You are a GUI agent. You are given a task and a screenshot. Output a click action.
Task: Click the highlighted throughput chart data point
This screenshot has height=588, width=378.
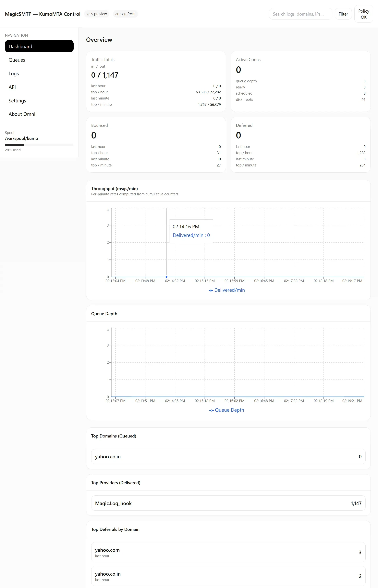(166, 277)
